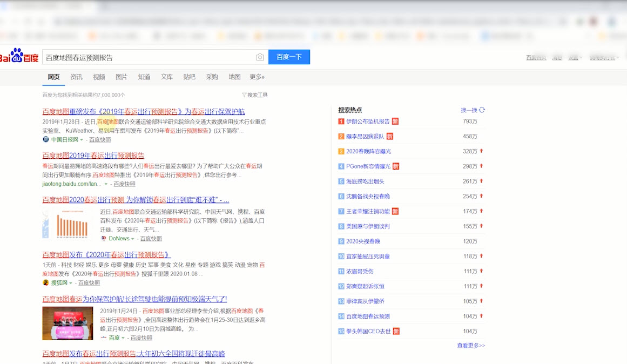Viewport: 627px width, 364px height.
Task: Open hot topic PGone新恋情曝光
Action: [368, 166]
